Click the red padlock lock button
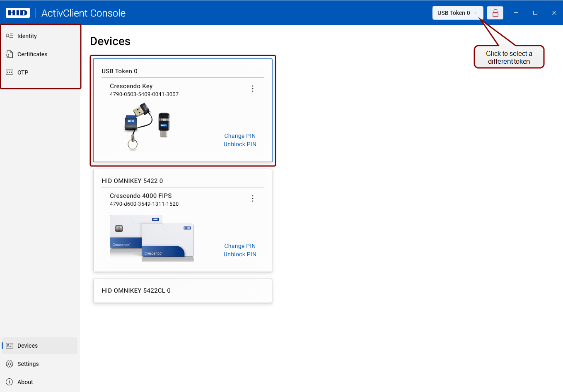The height and width of the screenshot is (392, 563). 495,13
